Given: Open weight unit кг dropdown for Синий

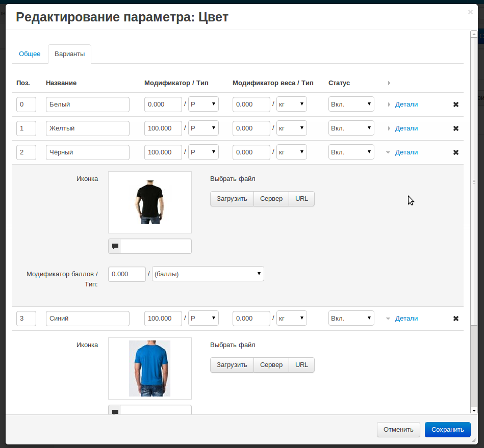Looking at the screenshot, I should [x=291, y=319].
